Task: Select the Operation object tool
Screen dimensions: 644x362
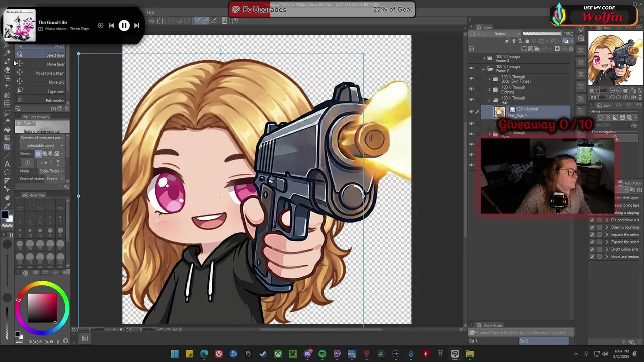Action: [7, 147]
